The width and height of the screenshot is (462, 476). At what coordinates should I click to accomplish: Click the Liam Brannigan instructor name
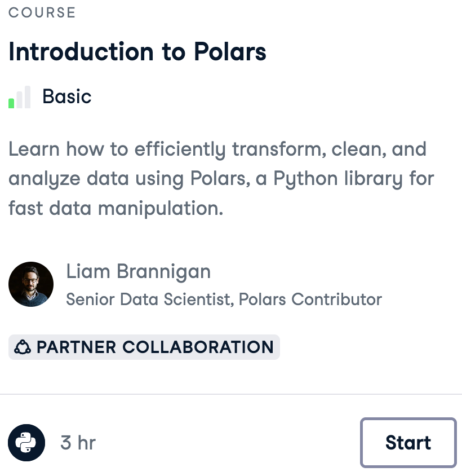(139, 272)
